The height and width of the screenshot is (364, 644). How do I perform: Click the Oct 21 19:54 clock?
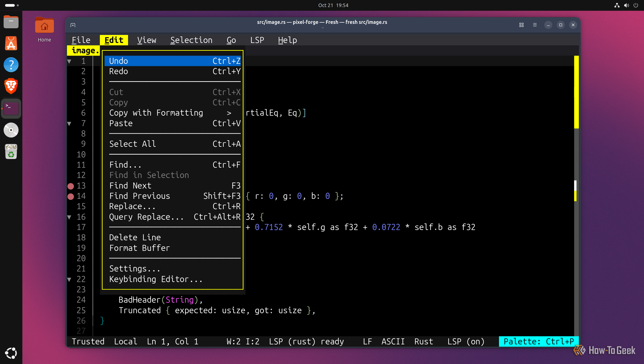tap(333, 5)
